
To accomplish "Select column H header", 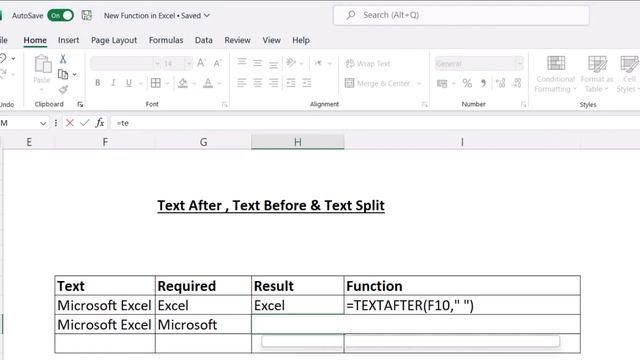I will click(x=298, y=142).
